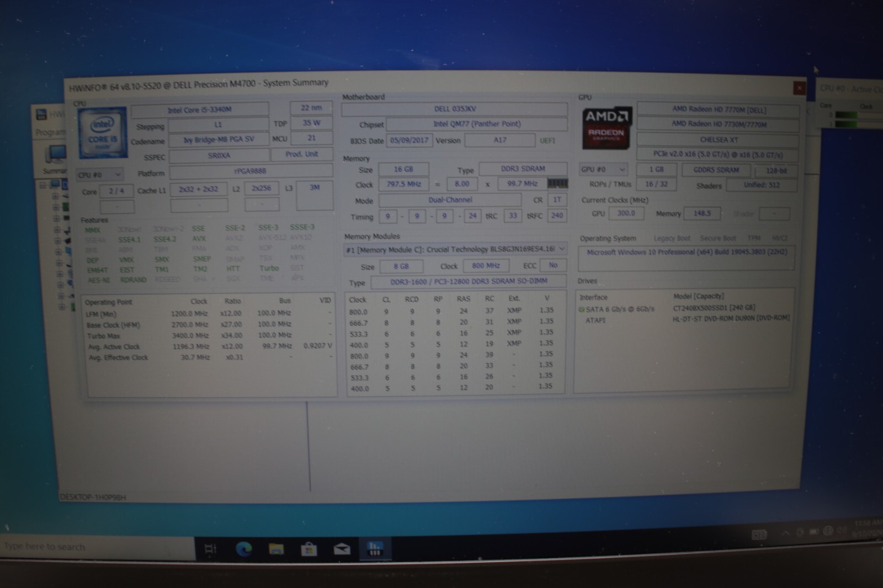Collapse the root node in the HWiNFO tree
Image resolution: width=883 pixels, height=588 pixels.
point(42,185)
